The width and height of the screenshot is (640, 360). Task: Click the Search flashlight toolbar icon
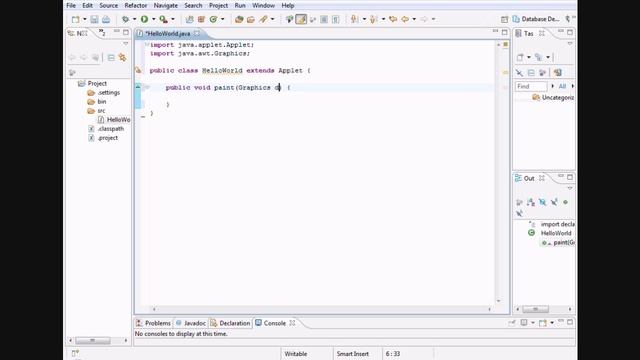[x=263, y=19]
